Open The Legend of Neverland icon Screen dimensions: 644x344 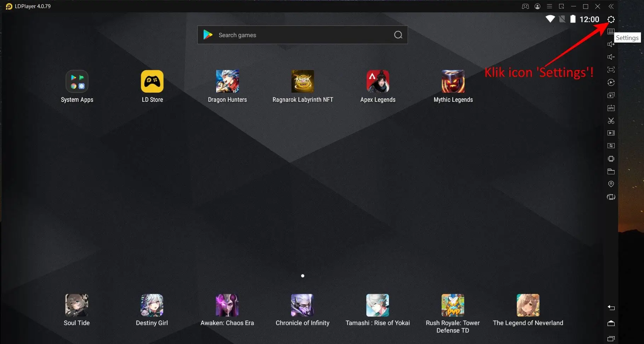pos(528,305)
